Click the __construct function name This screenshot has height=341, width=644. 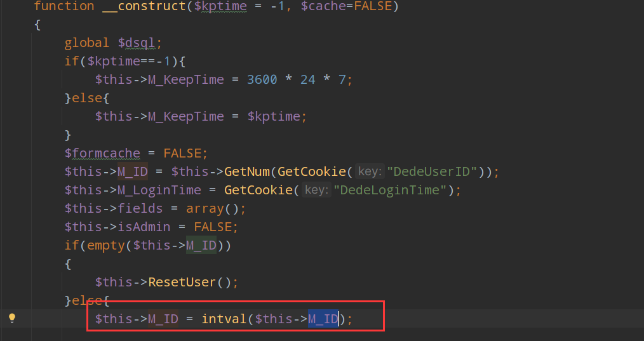click(144, 6)
